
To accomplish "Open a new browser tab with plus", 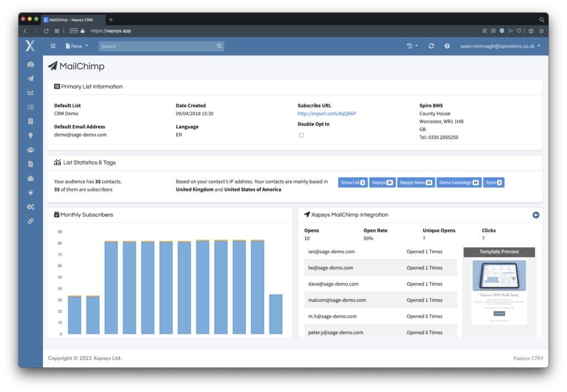I will [x=111, y=19].
